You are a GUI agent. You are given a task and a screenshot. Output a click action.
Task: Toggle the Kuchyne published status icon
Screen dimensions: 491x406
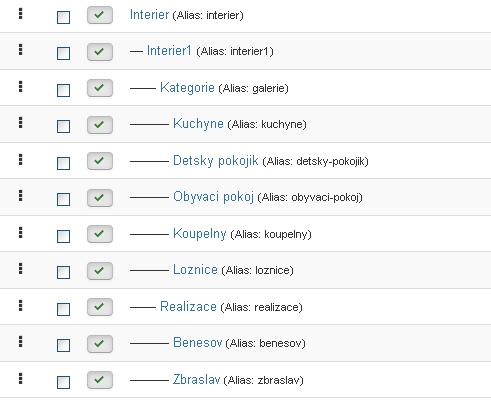(100, 125)
